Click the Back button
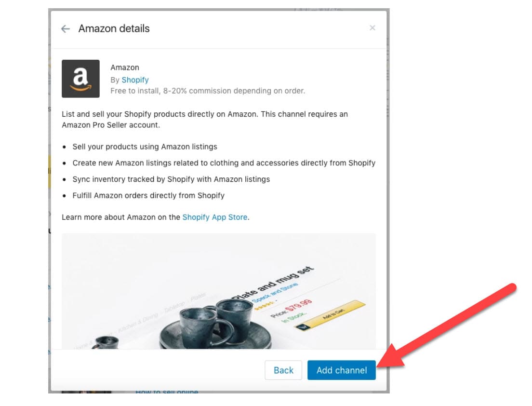The width and height of the screenshot is (532, 406). (283, 370)
